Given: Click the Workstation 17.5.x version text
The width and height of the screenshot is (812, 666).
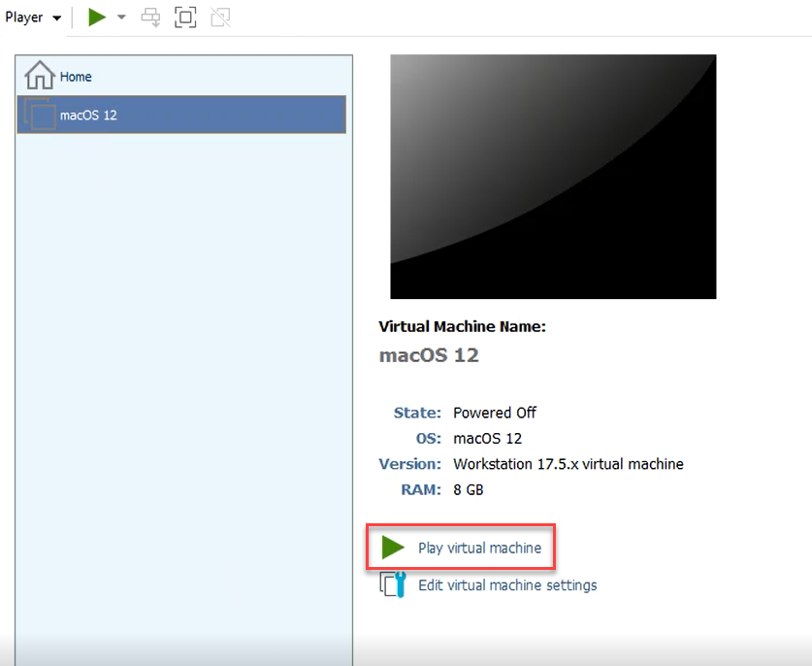Looking at the screenshot, I should coord(568,464).
